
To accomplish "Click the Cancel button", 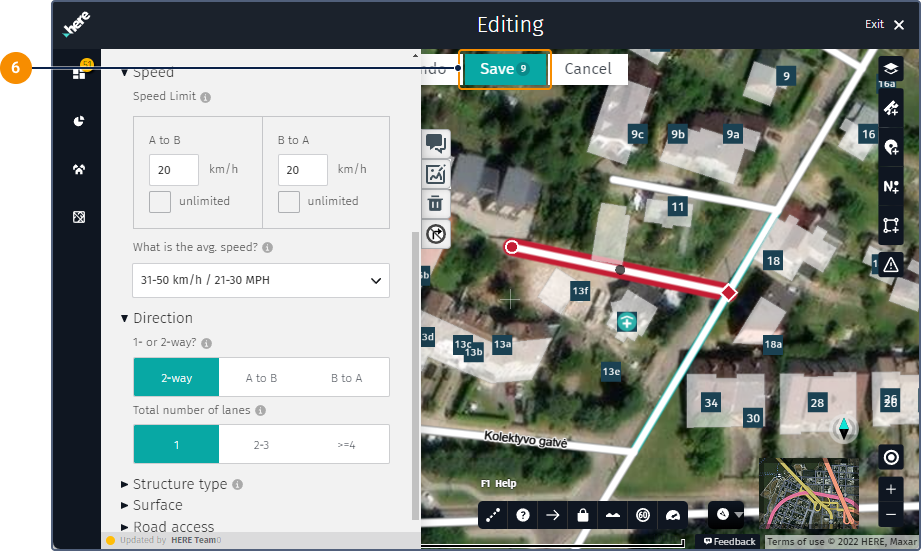I will (588, 69).
